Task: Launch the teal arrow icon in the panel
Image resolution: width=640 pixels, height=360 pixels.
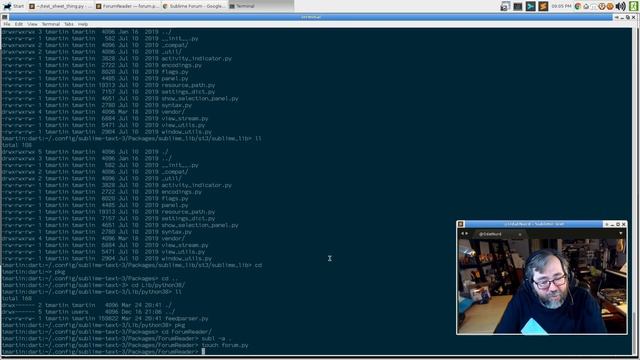Action: pos(531,6)
